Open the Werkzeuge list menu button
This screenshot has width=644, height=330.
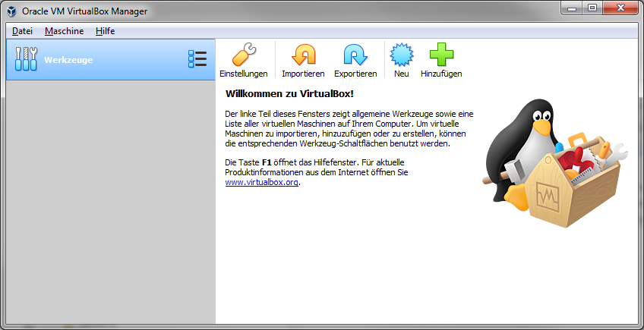click(197, 59)
